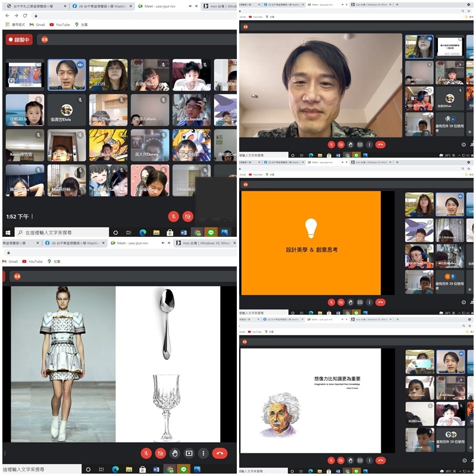Open the YouTube bookmark in participant-grid window
Screen dimensions: 476x476
(60, 24)
